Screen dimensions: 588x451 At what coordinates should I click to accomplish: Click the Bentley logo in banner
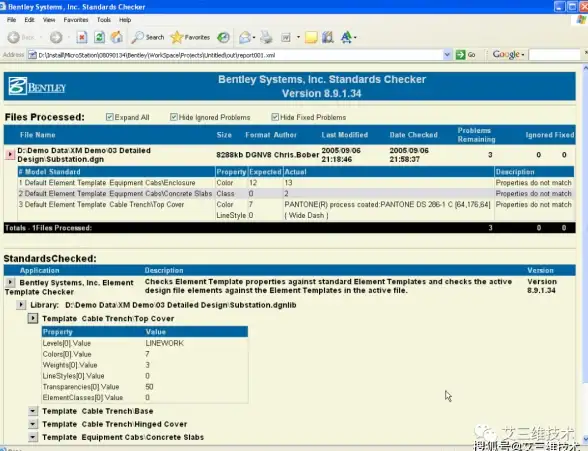[x=37, y=86]
